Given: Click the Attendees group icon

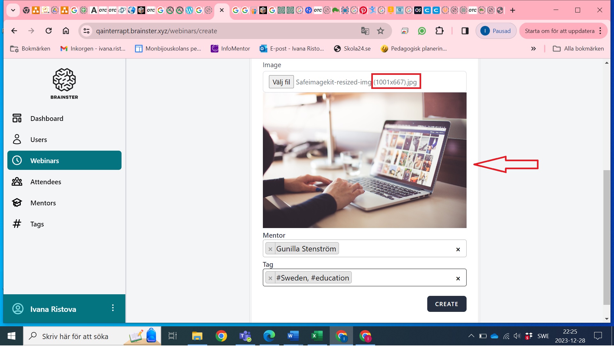Looking at the screenshot, I should [17, 182].
